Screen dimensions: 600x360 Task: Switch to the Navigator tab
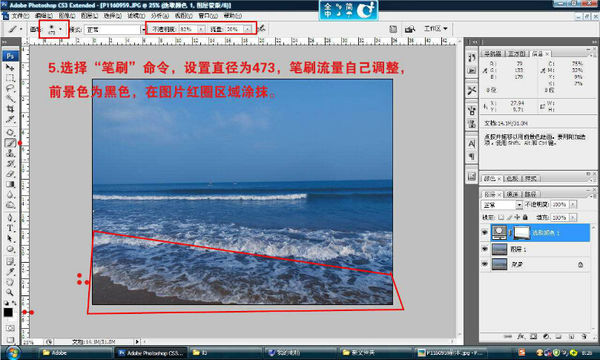(x=492, y=54)
